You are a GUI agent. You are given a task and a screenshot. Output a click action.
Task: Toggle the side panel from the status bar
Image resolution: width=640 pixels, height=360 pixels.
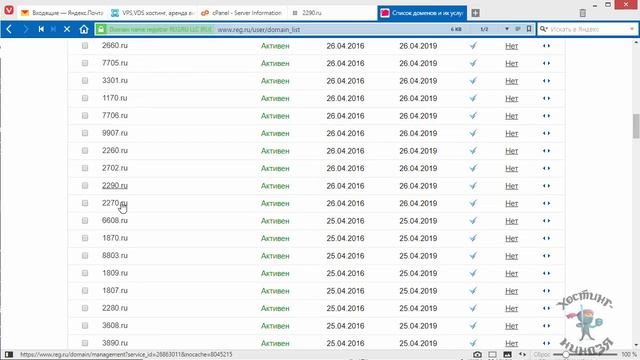(9, 355)
